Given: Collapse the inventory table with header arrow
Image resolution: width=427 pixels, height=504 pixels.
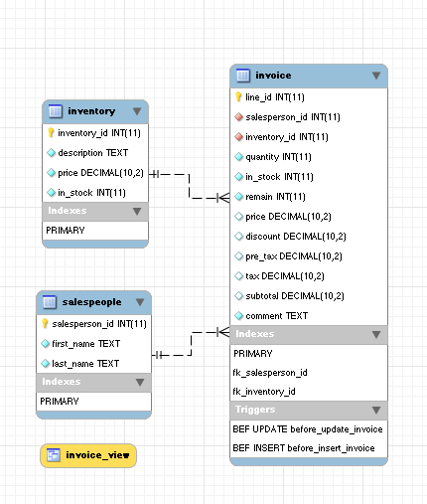Looking at the screenshot, I should click(x=137, y=111).
